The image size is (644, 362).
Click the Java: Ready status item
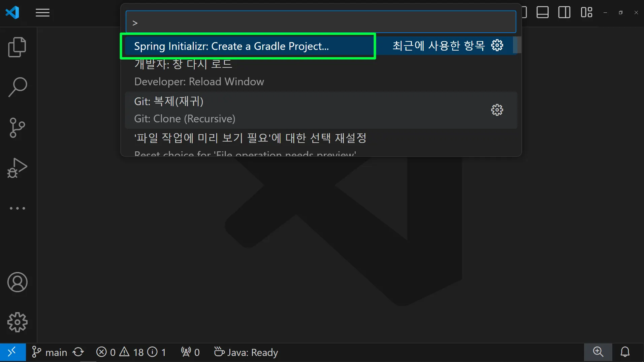(x=246, y=352)
